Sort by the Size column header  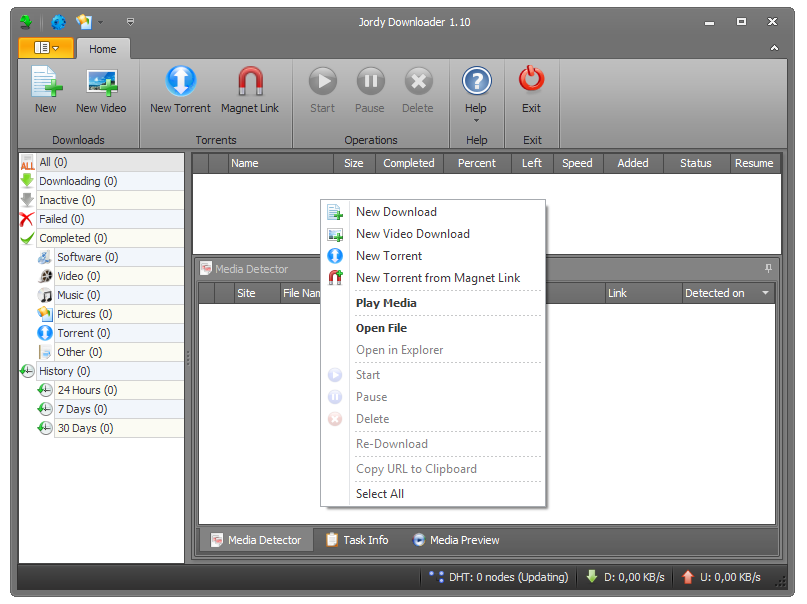(354, 163)
